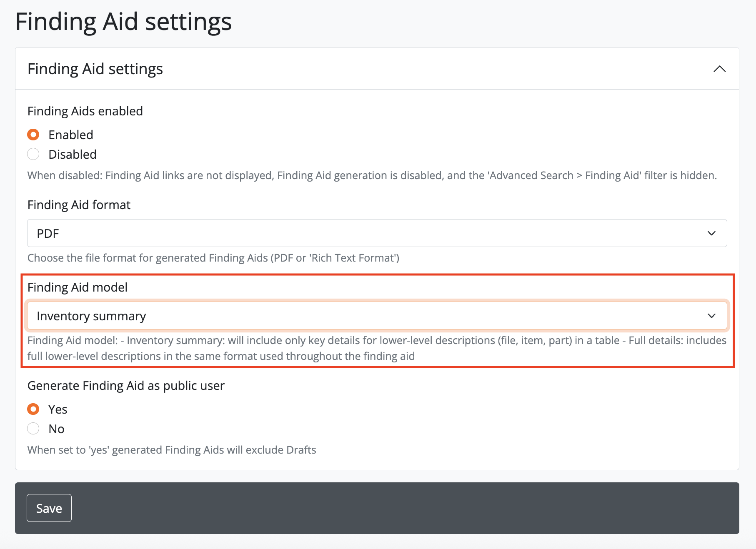The image size is (756, 549).
Task: Choose No for generating as public user
Action: (33, 429)
